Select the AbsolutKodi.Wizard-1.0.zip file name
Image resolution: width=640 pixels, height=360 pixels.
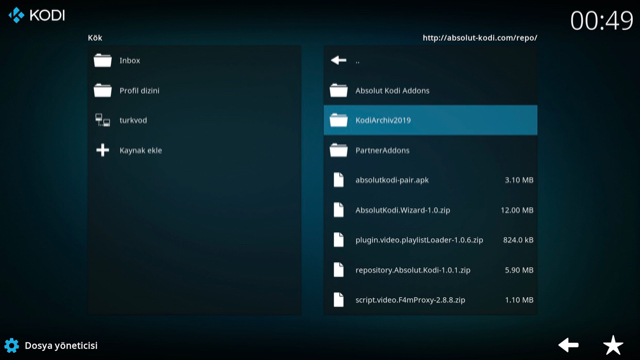tap(403, 210)
